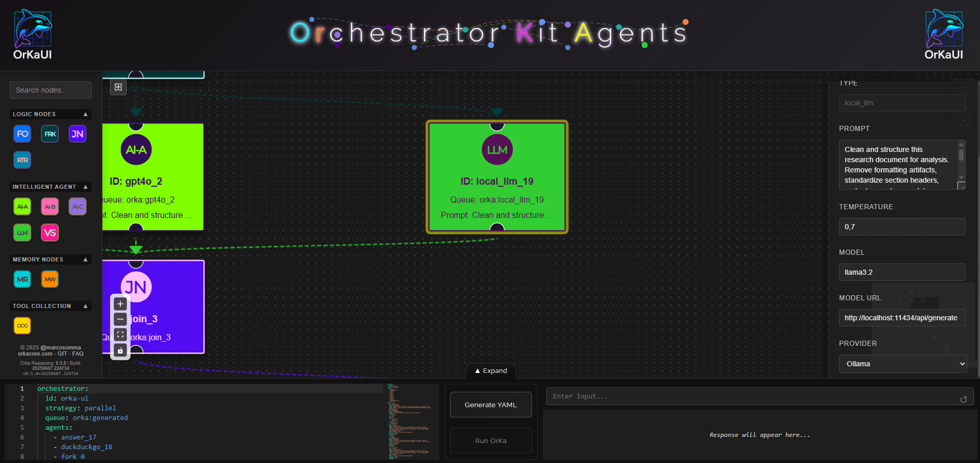
Task: Toggle the grid minimap icon on canvas
Action: [x=118, y=87]
